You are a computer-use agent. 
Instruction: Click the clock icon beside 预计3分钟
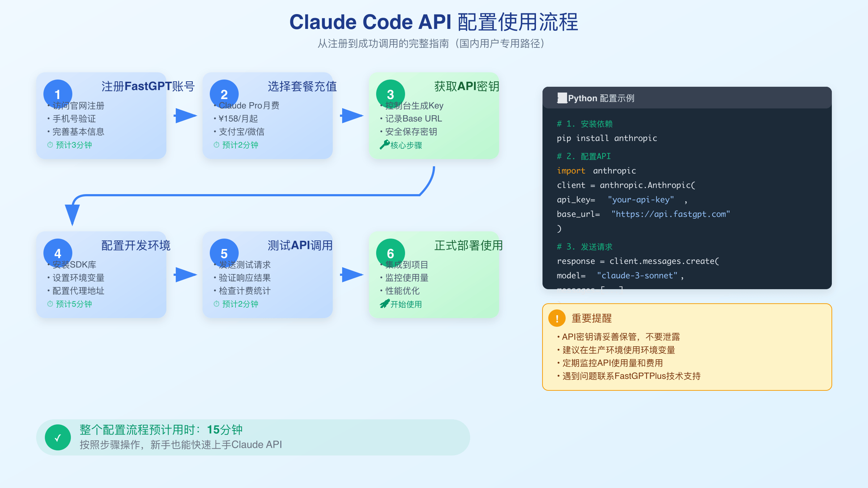point(50,145)
